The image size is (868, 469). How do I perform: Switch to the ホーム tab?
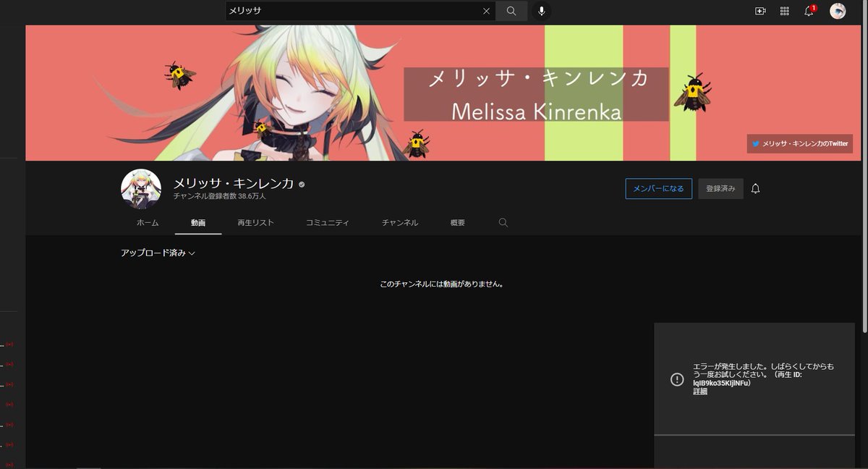coord(148,223)
